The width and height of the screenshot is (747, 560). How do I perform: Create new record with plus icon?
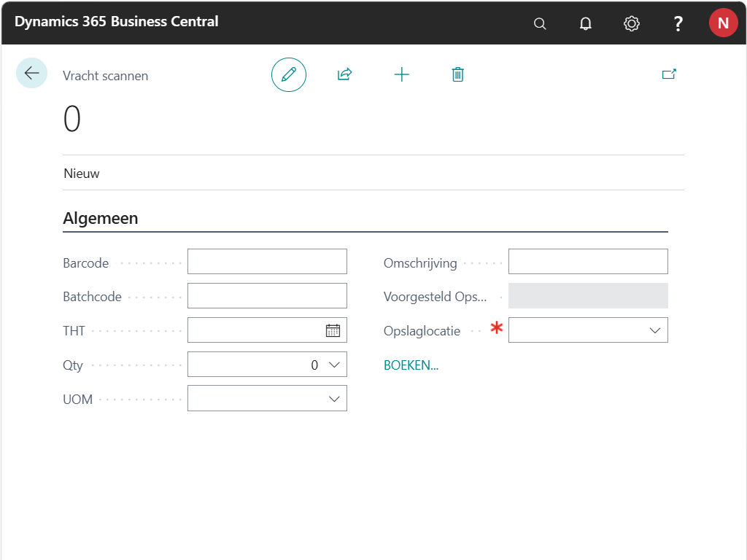[x=401, y=74]
